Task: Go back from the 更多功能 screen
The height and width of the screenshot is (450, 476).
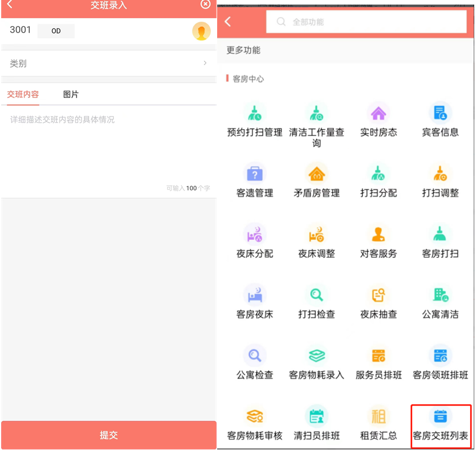Action: click(x=227, y=22)
